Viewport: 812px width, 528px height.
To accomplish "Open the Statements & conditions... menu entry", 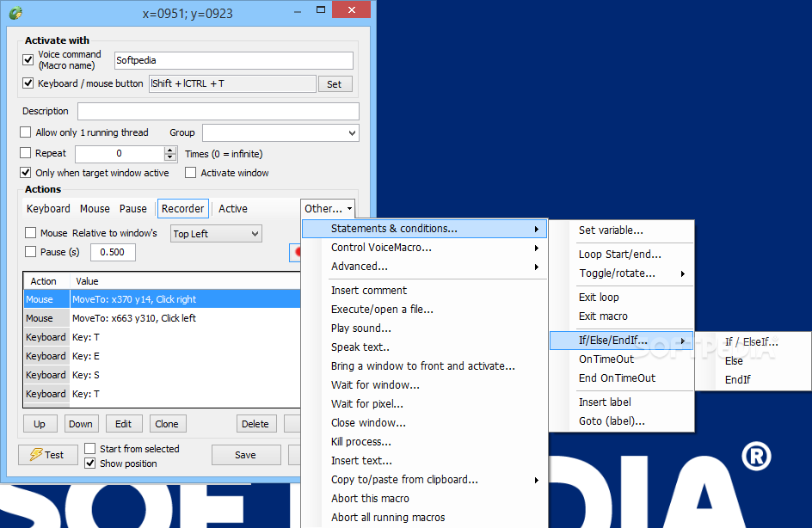I will pyautogui.click(x=424, y=228).
